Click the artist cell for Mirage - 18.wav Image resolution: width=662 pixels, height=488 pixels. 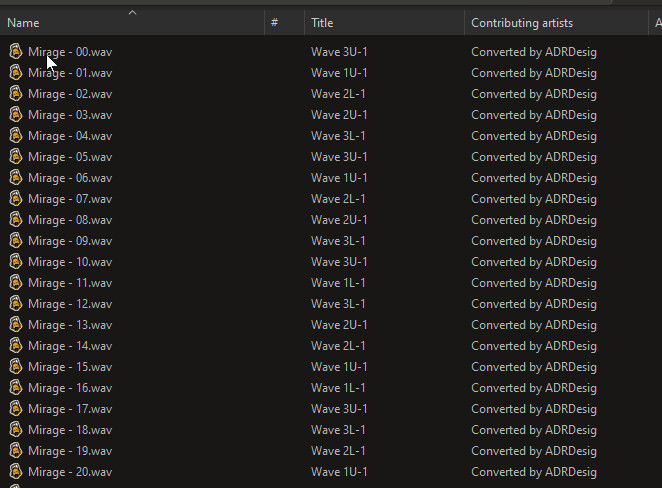(x=534, y=430)
